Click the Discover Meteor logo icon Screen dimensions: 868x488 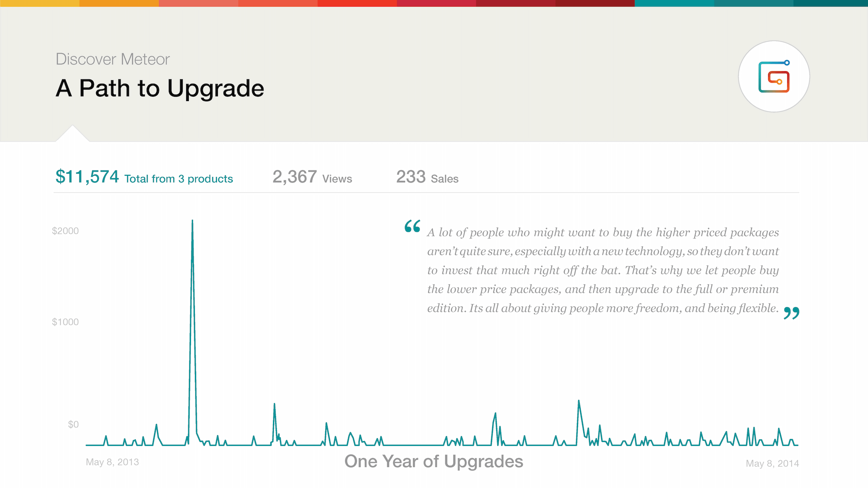(x=774, y=77)
